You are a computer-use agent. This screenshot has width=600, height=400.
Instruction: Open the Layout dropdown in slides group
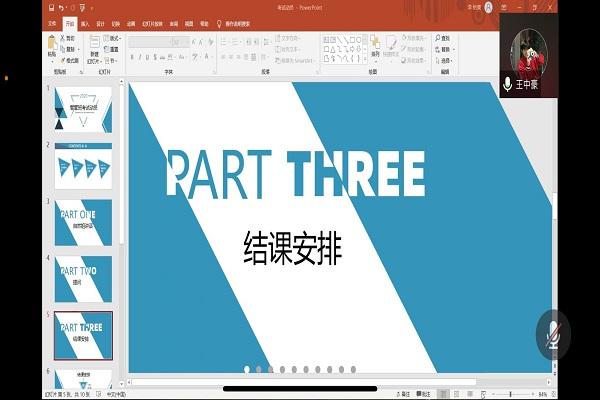(113, 38)
